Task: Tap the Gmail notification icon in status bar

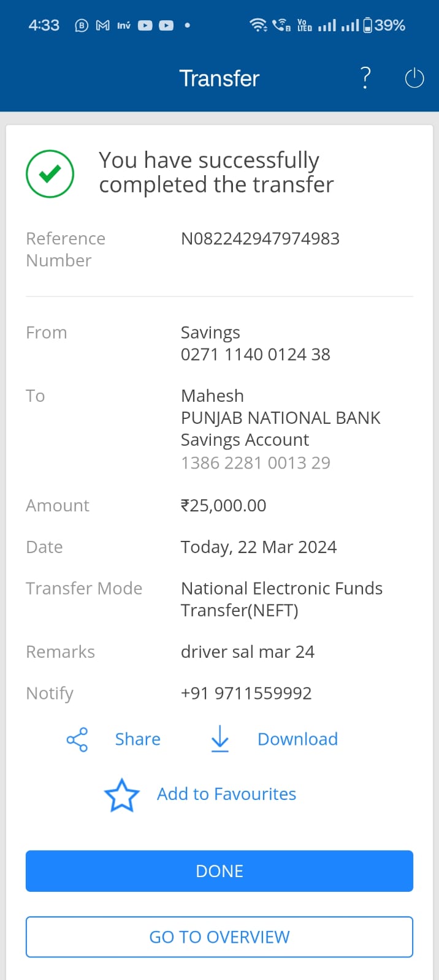Action: point(103,26)
